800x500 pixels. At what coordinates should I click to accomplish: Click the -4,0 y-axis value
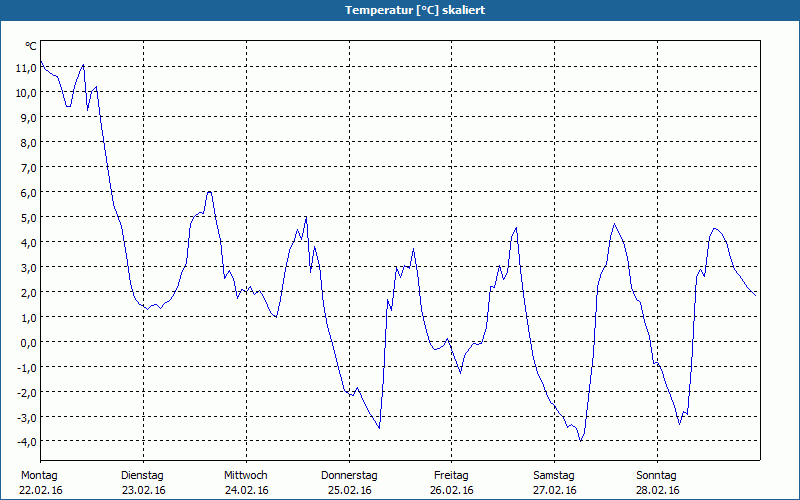click(x=27, y=441)
